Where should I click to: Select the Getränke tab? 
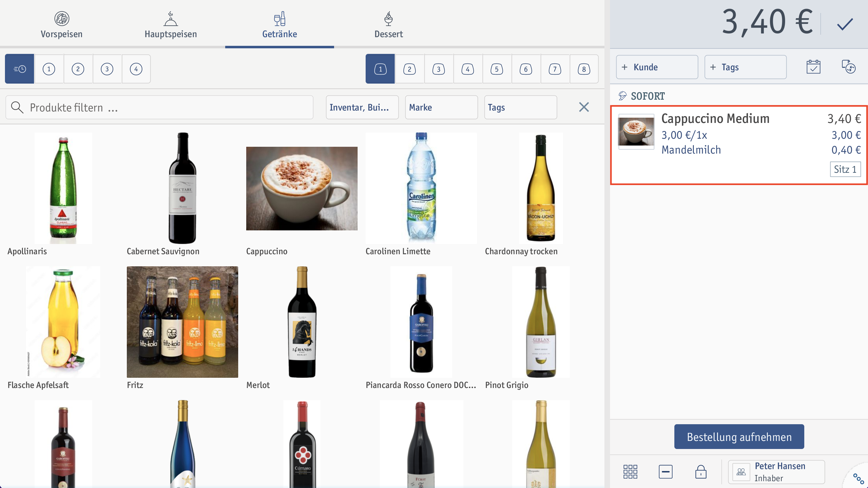pyautogui.click(x=279, y=25)
